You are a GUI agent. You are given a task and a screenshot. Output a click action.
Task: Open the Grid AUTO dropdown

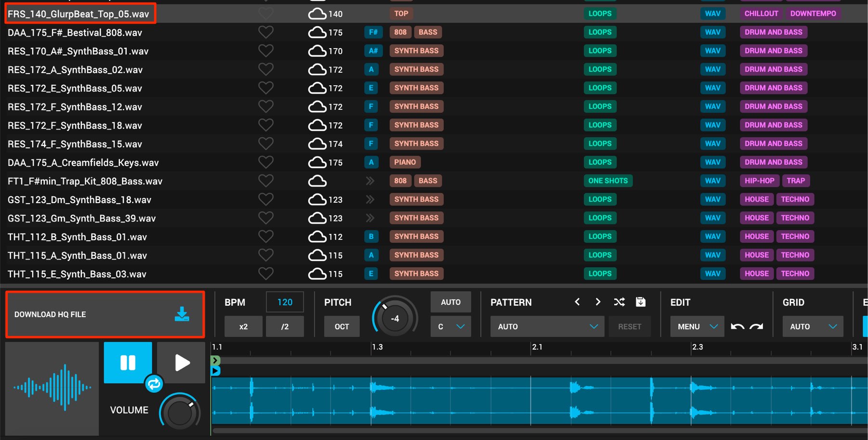[813, 326]
